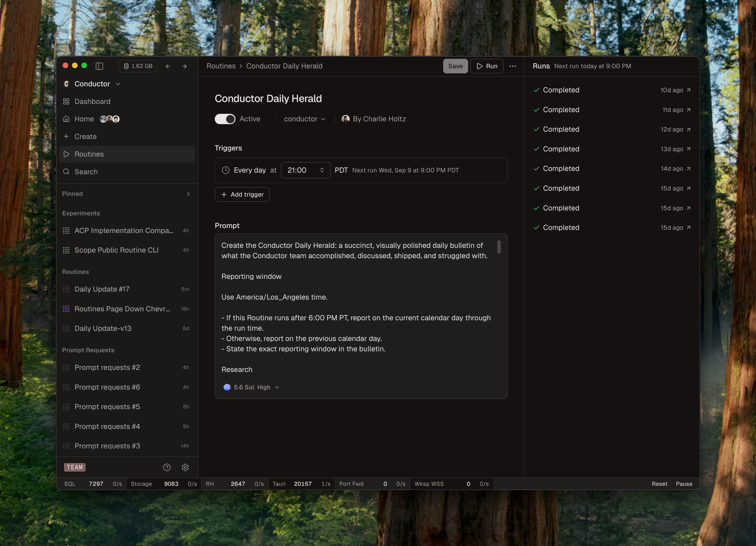Click the TEAM badge
This screenshot has height=546, width=756.
click(x=75, y=467)
